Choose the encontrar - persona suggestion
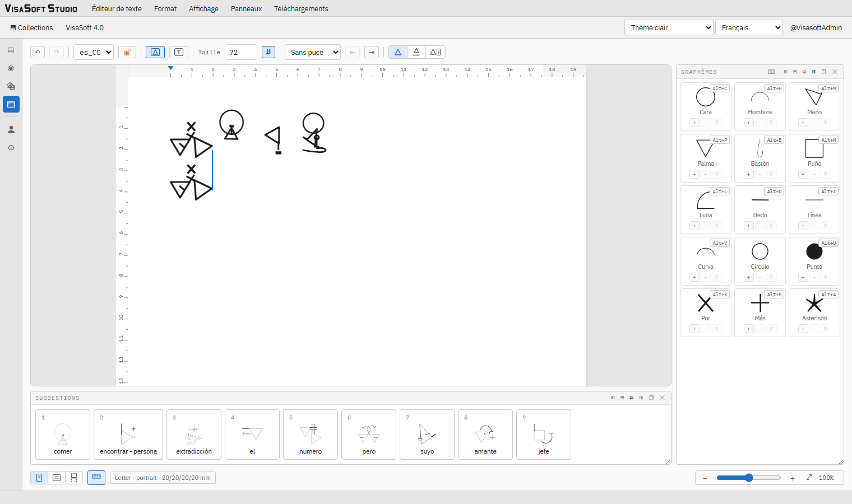This screenshot has width=852, height=504. pyautogui.click(x=128, y=435)
